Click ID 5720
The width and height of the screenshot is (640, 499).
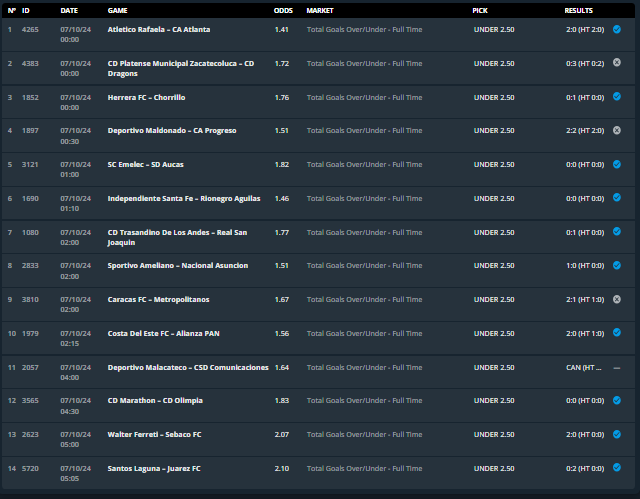click(30, 468)
